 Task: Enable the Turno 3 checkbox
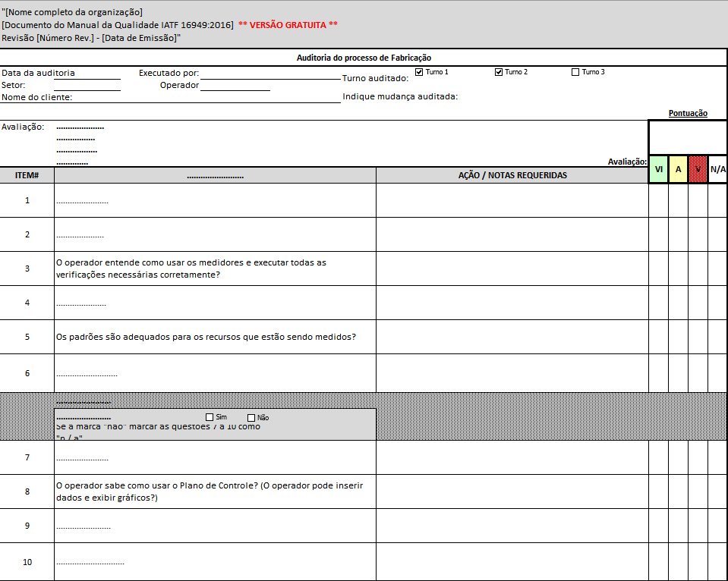(575, 72)
